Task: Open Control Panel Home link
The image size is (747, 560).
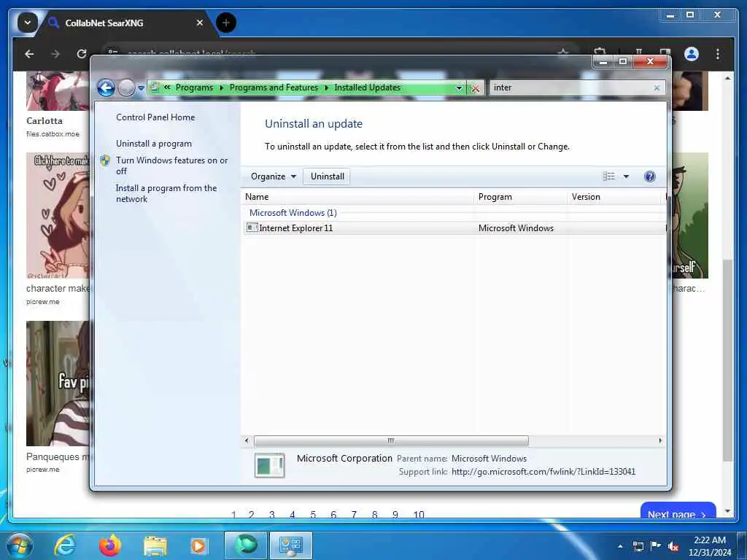Action: pos(155,117)
